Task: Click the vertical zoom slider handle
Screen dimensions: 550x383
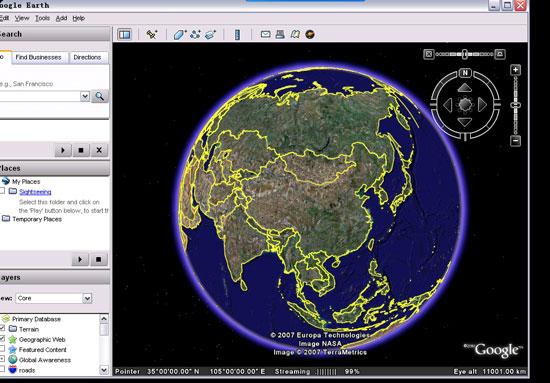Action: pyautogui.click(x=515, y=105)
